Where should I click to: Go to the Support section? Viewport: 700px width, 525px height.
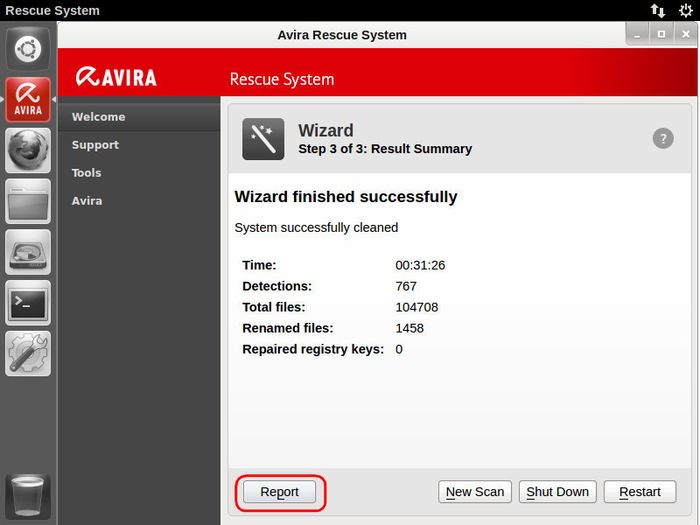pyautogui.click(x=95, y=145)
